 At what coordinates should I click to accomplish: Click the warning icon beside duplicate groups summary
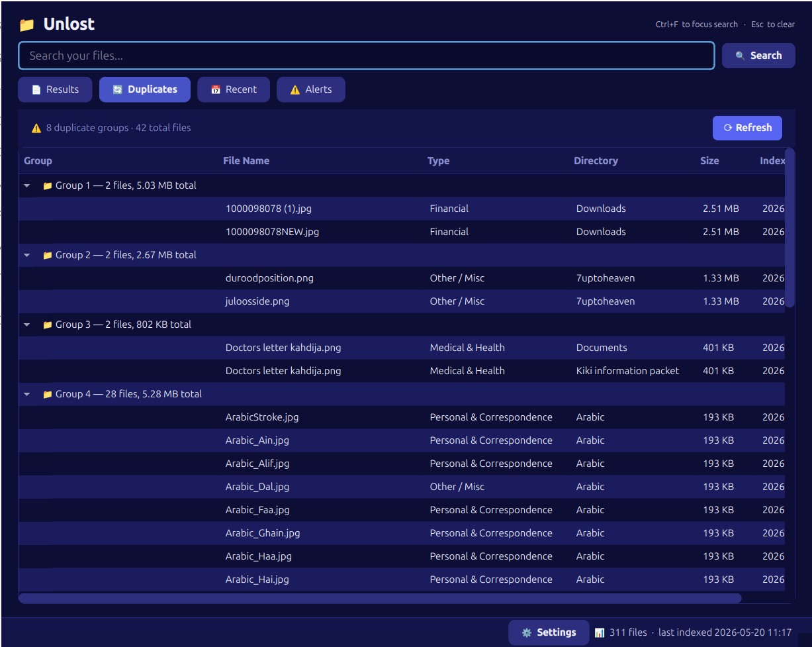click(36, 128)
